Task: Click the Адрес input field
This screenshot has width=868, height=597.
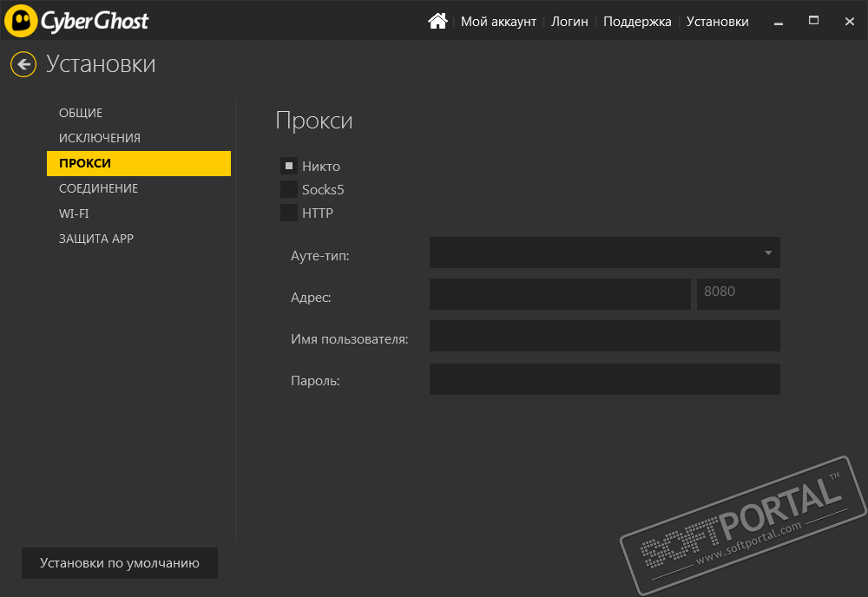Action: click(x=560, y=294)
